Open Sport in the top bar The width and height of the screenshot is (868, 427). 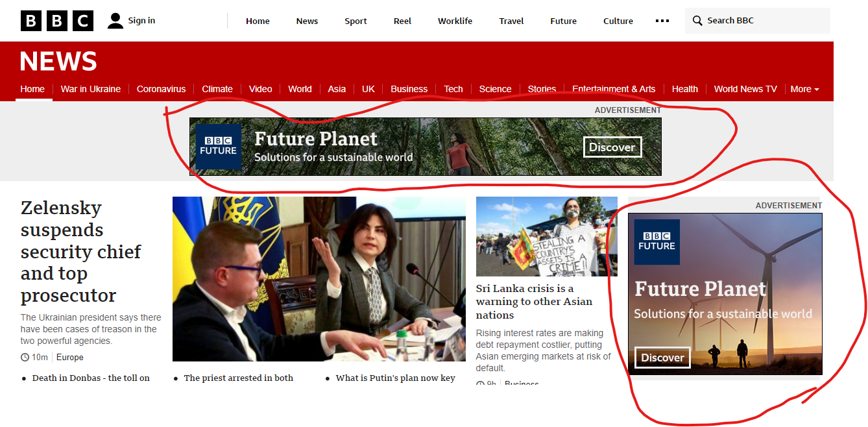(356, 21)
